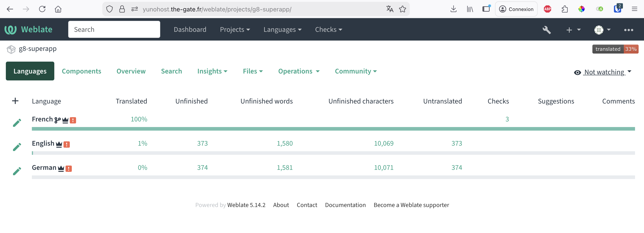Click the French translation progress bar
644x233 pixels.
pos(333,129)
